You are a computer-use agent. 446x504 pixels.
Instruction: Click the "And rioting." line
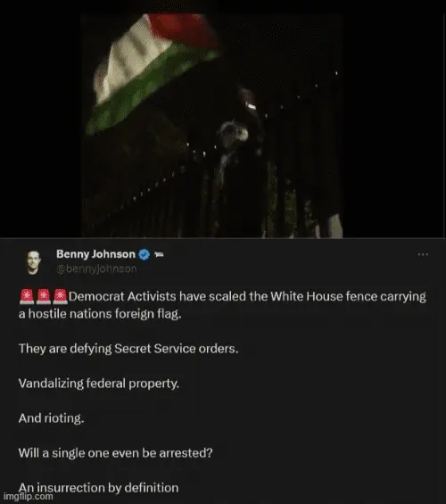pyautogui.click(x=51, y=418)
